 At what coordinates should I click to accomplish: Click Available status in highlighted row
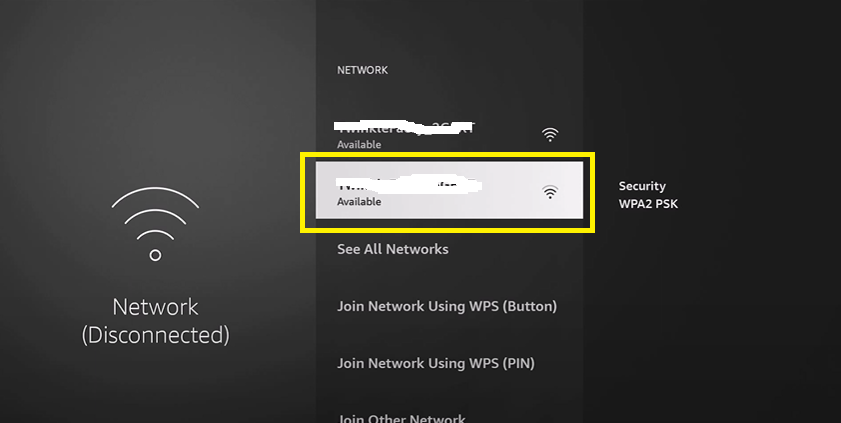[x=359, y=202]
